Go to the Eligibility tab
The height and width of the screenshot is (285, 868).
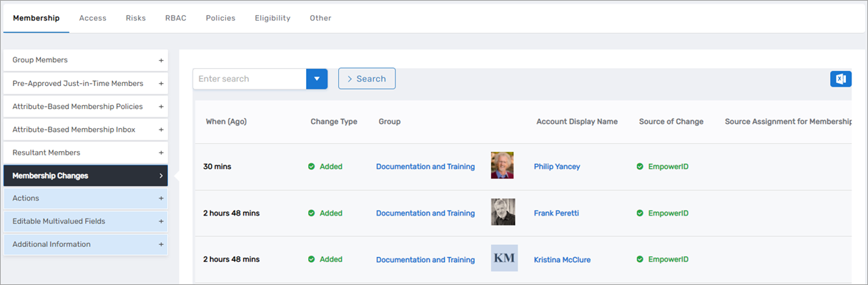[x=272, y=18]
